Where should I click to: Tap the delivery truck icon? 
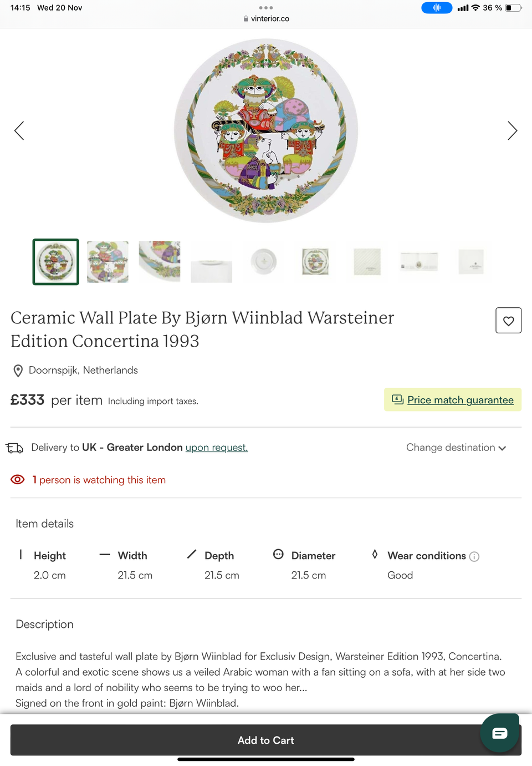15,448
